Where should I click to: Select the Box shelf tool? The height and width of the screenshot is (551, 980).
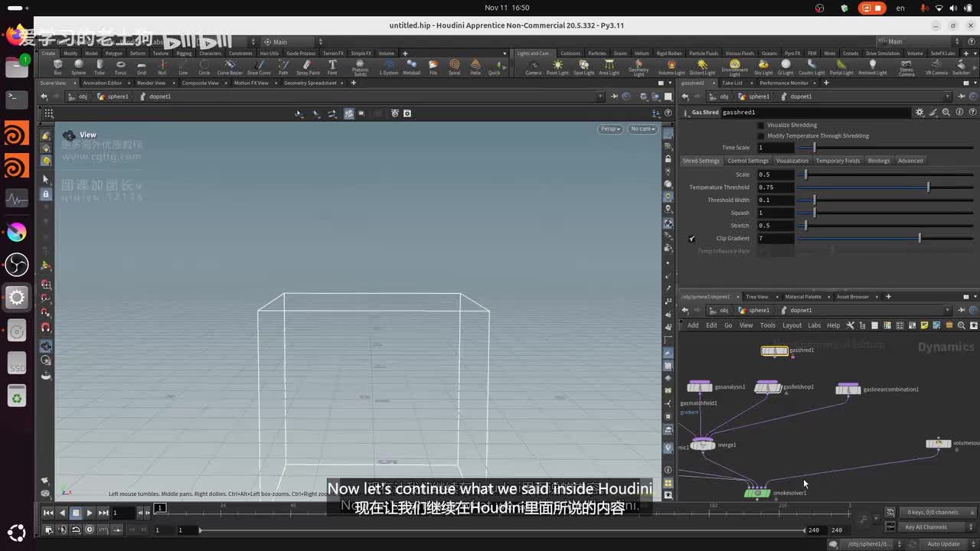click(57, 67)
